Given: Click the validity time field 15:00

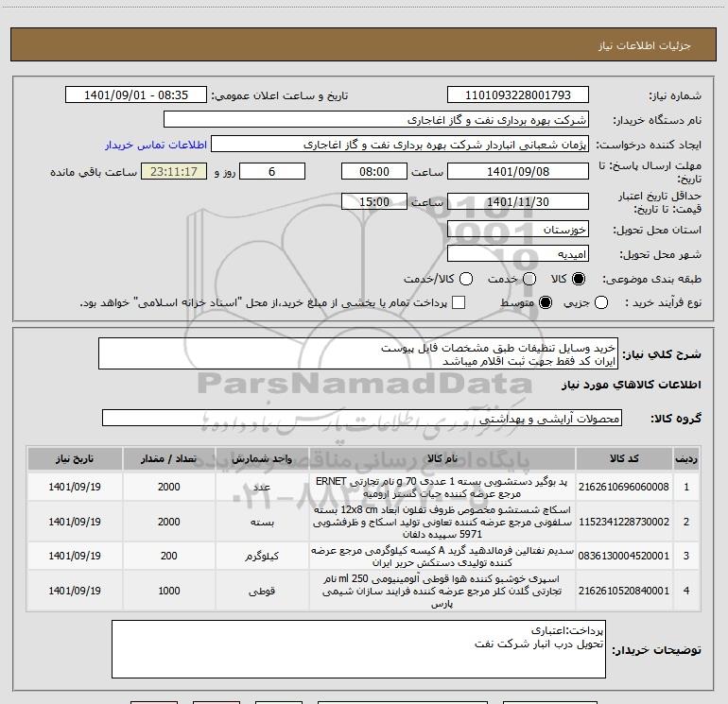Looking at the screenshot, I should click(x=374, y=201).
